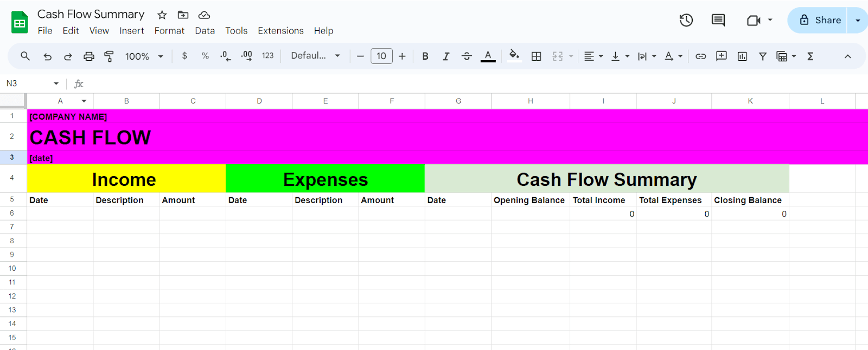868x350 pixels.
Task: Toggle italic formatting
Action: (446, 56)
